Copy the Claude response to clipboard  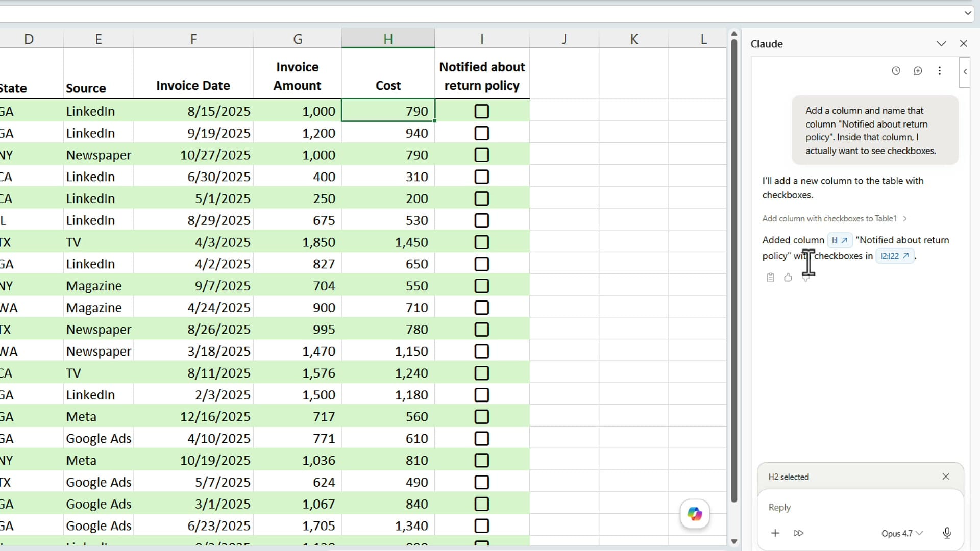pyautogui.click(x=771, y=278)
